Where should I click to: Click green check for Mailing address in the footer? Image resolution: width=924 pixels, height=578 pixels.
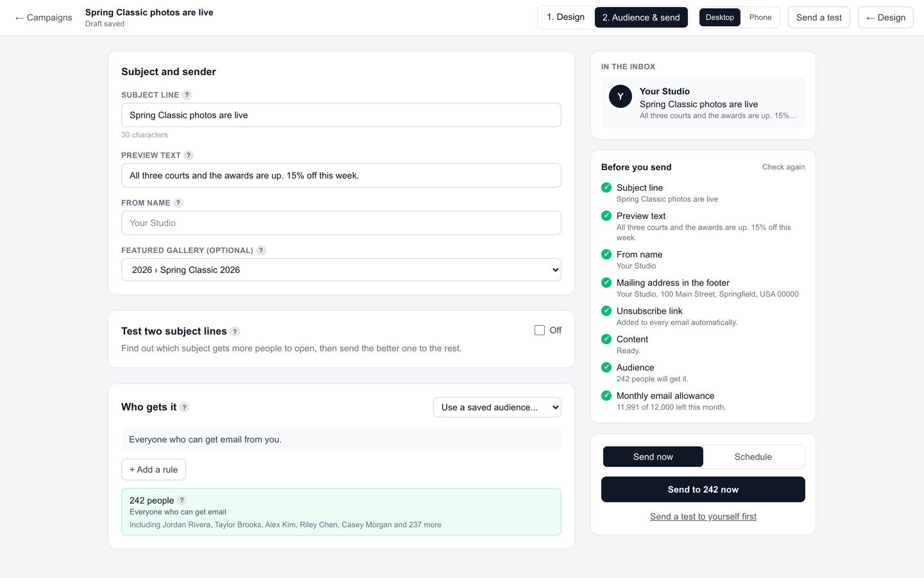[606, 283]
